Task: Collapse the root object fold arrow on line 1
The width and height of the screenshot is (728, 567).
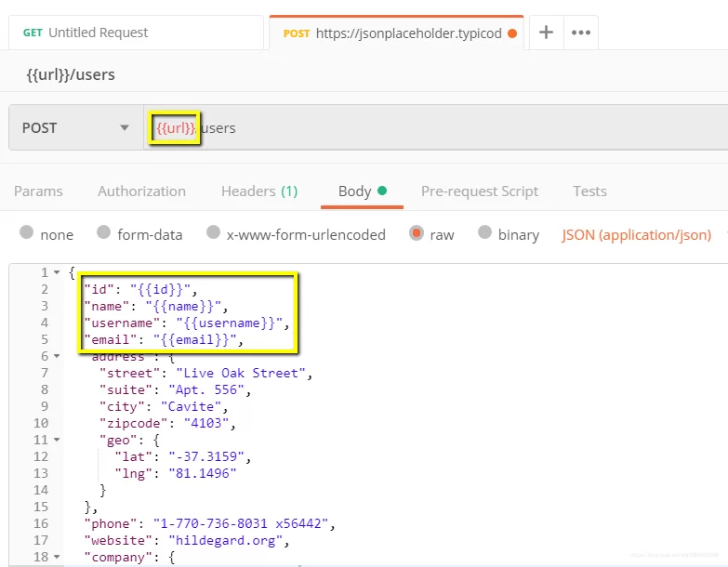Action: coord(57,272)
